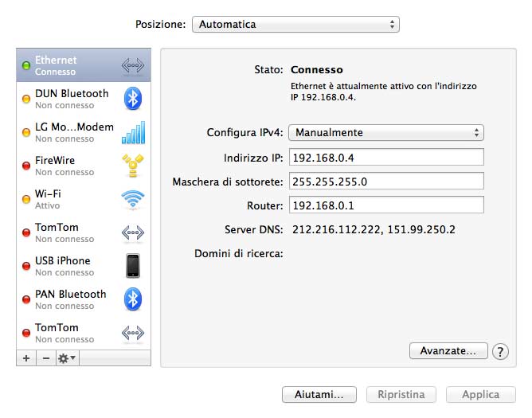Click the PAN Bluetooth icon
The height and width of the screenshot is (418, 532).
(132, 299)
